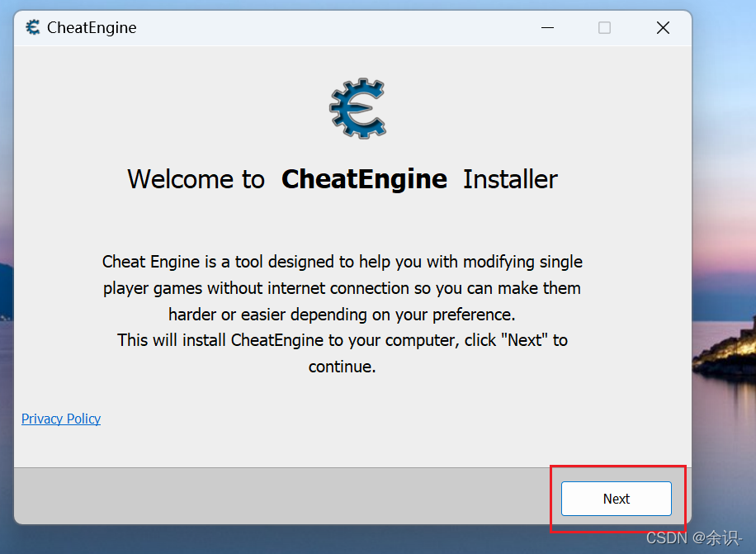Screen dimensions: 756x554
Task: Click the 'This will install CheatEngine' sentence
Action: (343, 353)
